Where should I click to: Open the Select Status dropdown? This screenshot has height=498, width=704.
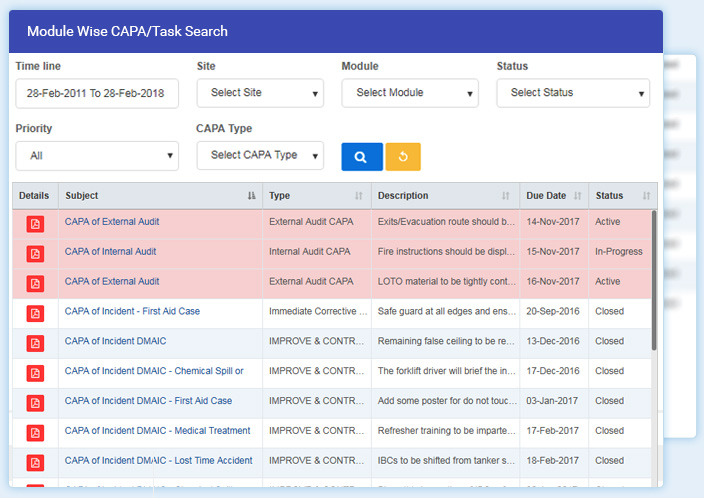click(x=573, y=93)
